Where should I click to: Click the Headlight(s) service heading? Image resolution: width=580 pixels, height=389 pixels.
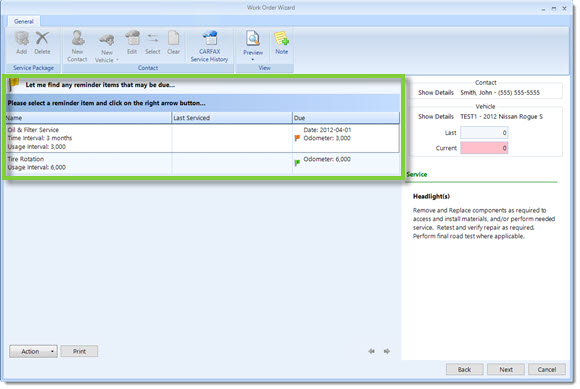coord(431,196)
